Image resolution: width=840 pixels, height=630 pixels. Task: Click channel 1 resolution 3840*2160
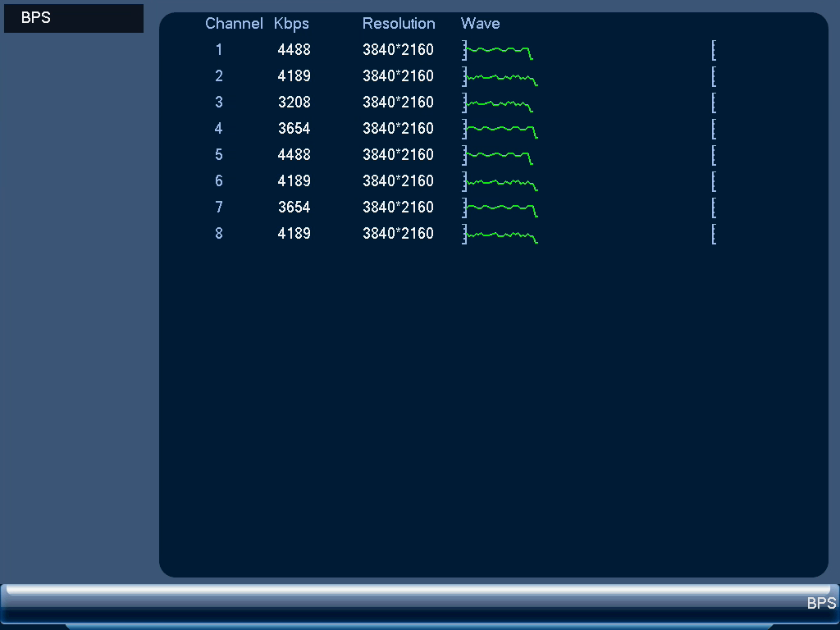[x=398, y=50]
